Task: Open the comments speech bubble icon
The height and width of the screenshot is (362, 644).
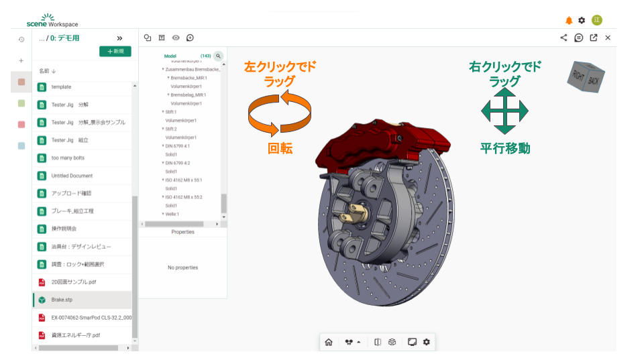Action: tap(578, 38)
